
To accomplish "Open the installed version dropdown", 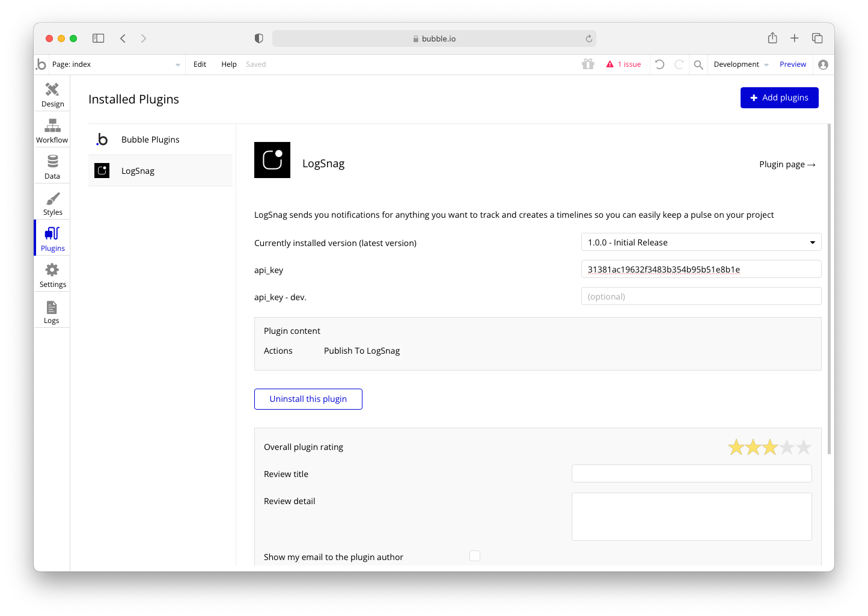I will (701, 242).
